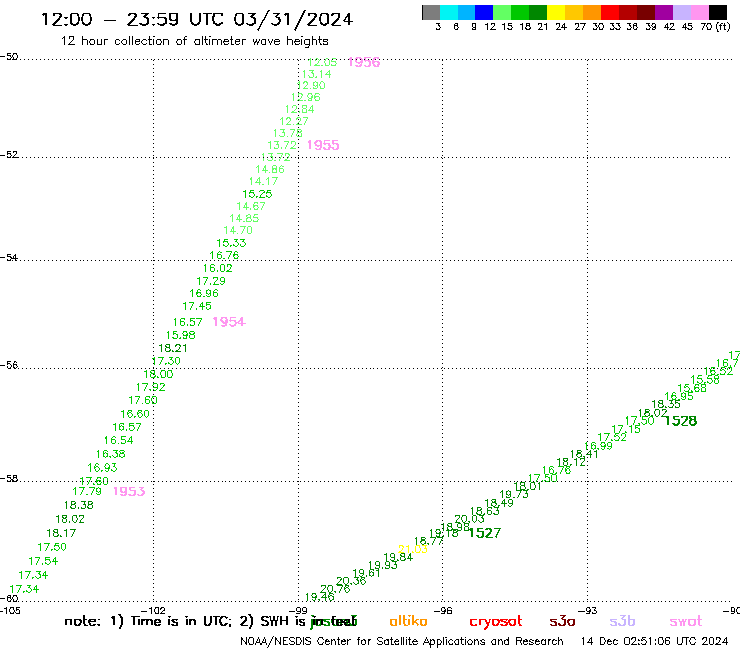The width and height of the screenshot is (740, 650).
Task: Click the wave height value 19.84
Action: pos(398,557)
